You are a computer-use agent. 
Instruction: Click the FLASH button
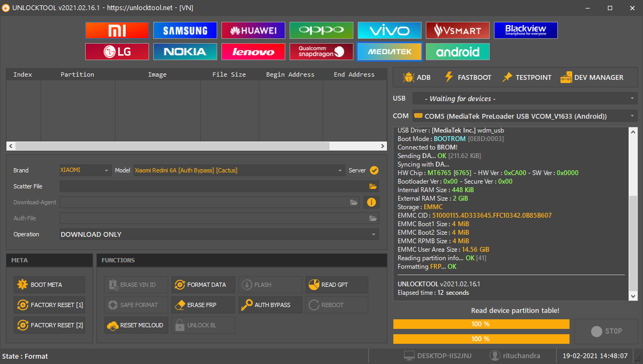point(270,285)
